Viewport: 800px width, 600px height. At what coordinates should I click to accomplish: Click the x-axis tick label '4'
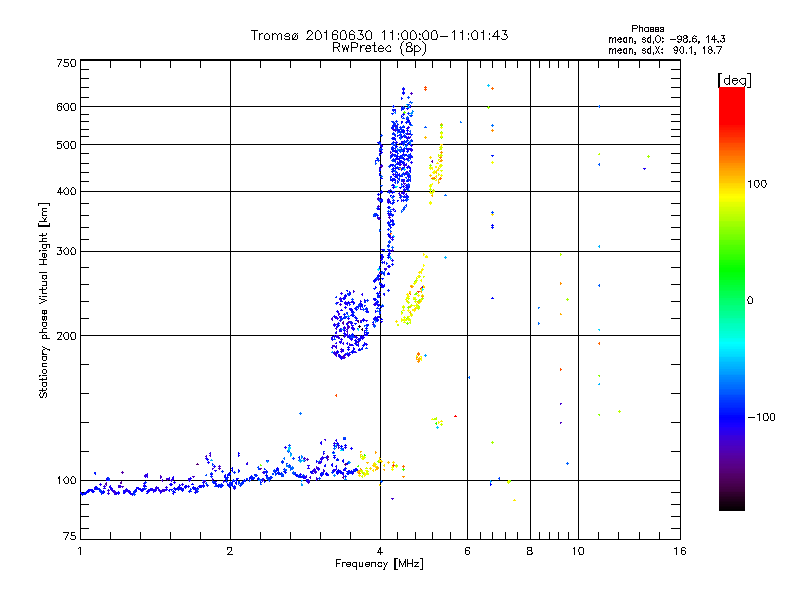click(x=380, y=551)
